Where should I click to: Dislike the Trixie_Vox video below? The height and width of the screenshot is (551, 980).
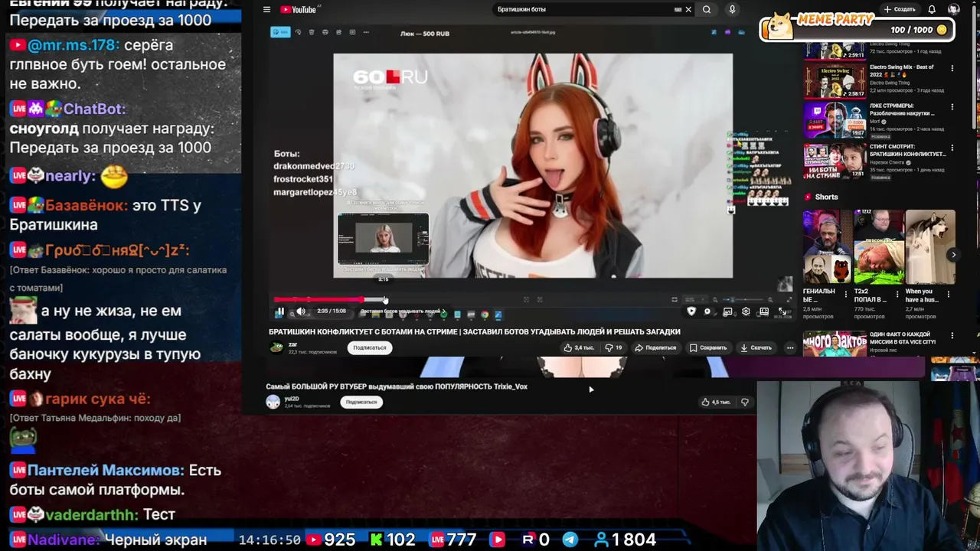point(745,402)
